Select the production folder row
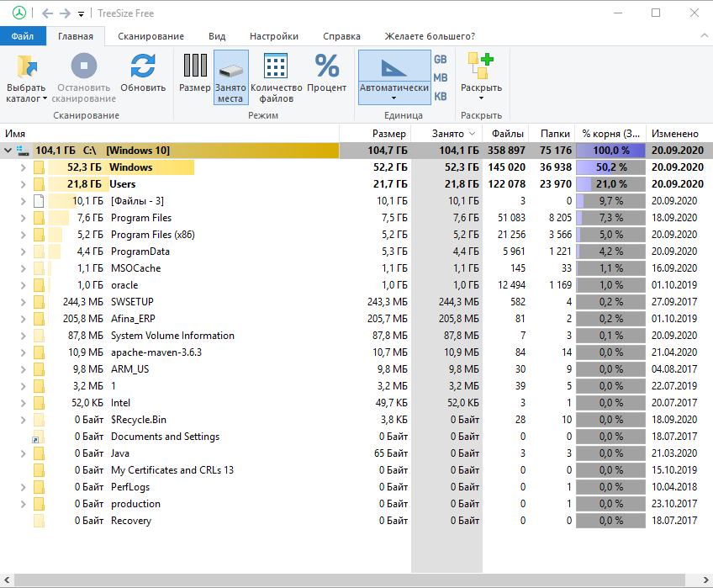This screenshot has height=588, width=713. [356, 504]
